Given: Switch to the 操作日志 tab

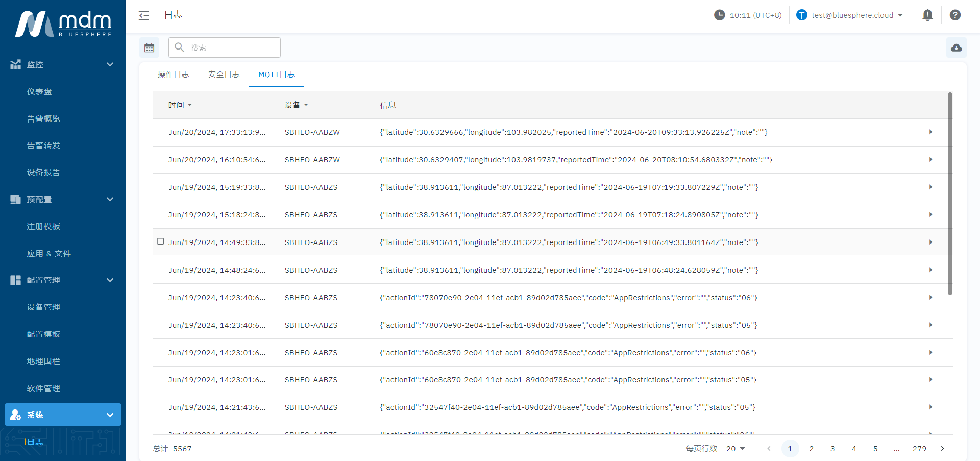Looking at the screenshot, I should click(x=173, y=75).
